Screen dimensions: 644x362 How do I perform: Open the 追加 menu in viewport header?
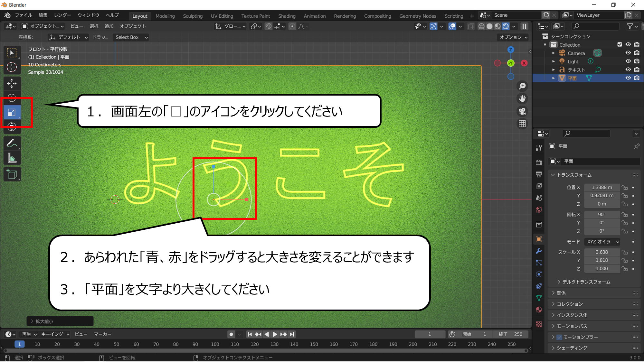109,26
